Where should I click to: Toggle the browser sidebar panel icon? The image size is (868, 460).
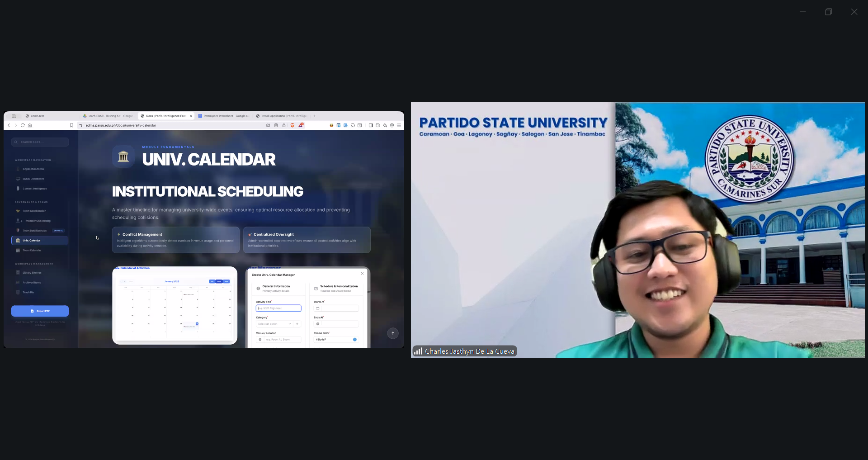click(371, 125)
